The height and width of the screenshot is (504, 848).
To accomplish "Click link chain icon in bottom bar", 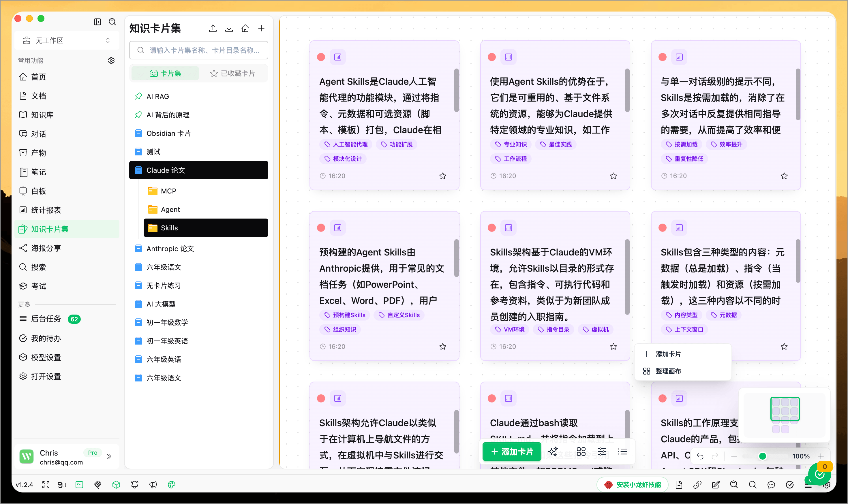I will coord(697,485).
